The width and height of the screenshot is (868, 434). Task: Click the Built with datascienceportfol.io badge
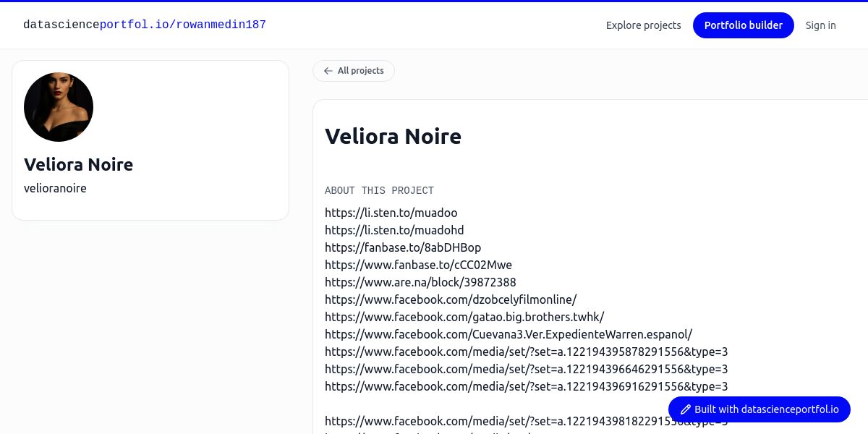point(759,409)
